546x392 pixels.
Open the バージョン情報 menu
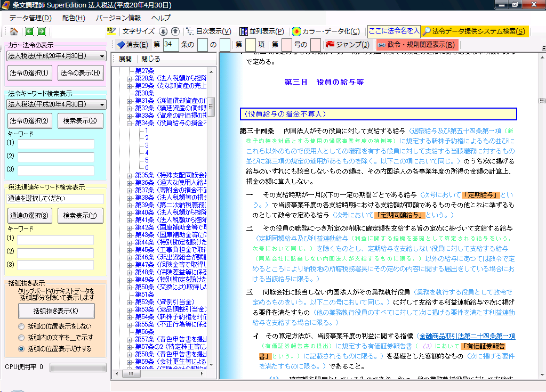pos(118,18)
